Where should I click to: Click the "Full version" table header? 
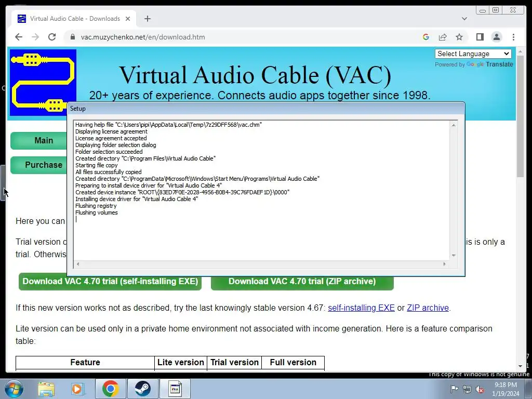(x=293, y=362)
